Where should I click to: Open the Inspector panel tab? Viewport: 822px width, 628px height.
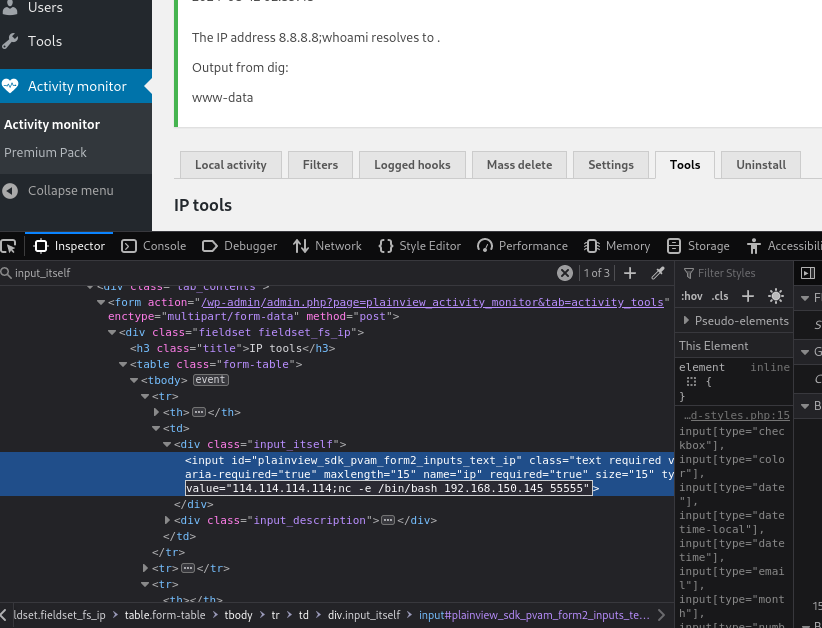click(x=69, y=246)
